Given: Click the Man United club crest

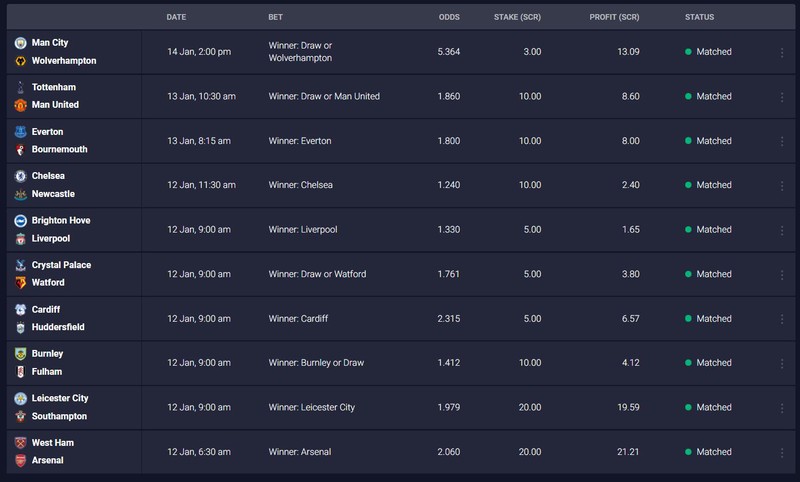Looking at the screenshot, I should (20, 105).
